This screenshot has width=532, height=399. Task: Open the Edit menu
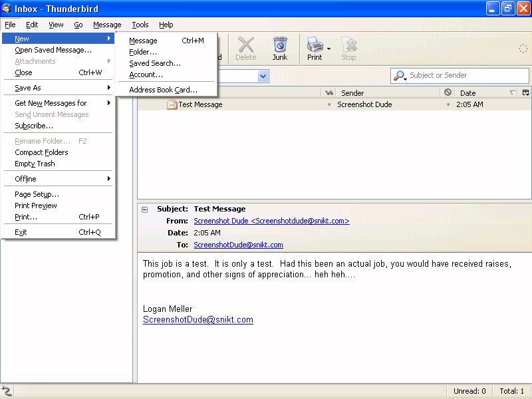[32, 25]
